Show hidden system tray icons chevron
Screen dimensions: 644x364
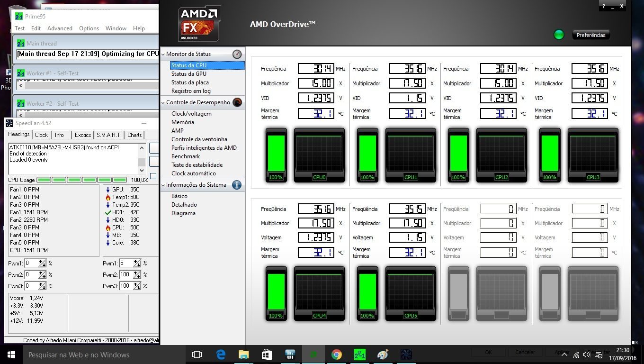[564, 355]
